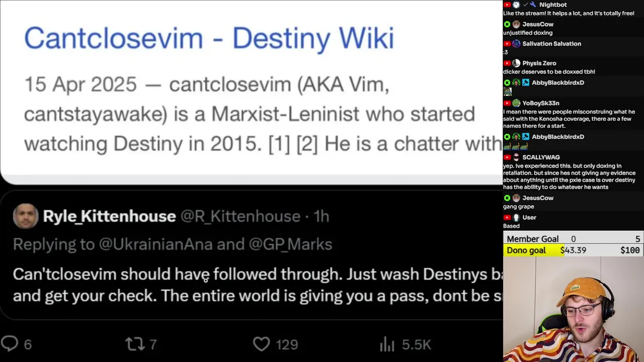This screenshot has height=362, width=644.
Task: Click the retweet arrows icon
Action: [x=134, y=344]
